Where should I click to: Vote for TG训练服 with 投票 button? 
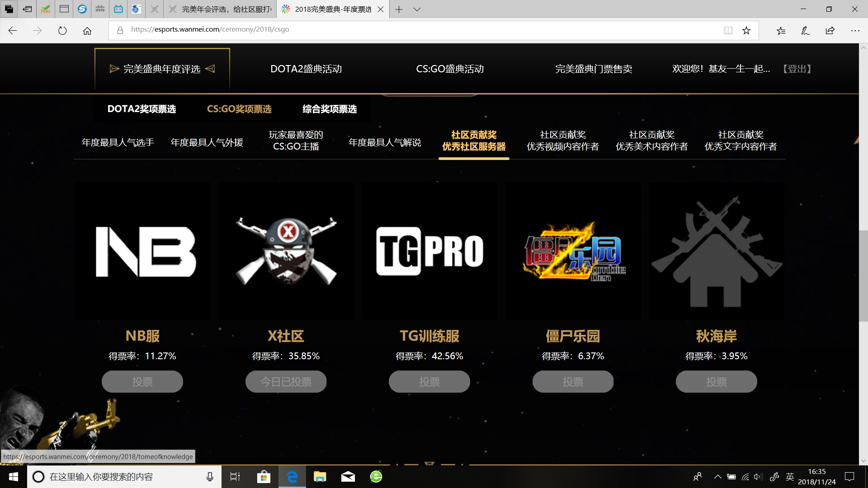click(x=429, y=382)
